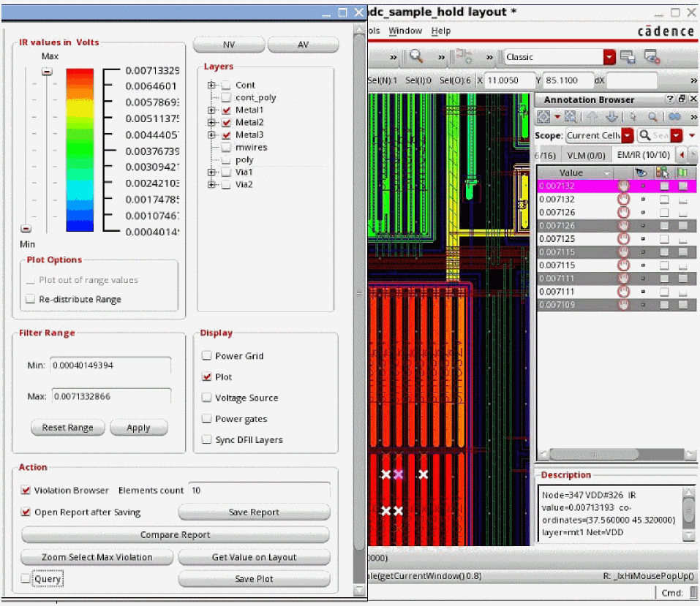Click the Annotation Browser help question mark
The width and height of the screenshot is (700, 606).
(x=670, y=99)
